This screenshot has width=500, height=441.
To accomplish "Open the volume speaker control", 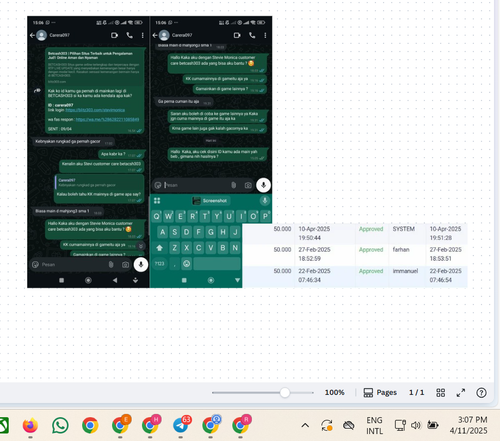I will [416, 425].
